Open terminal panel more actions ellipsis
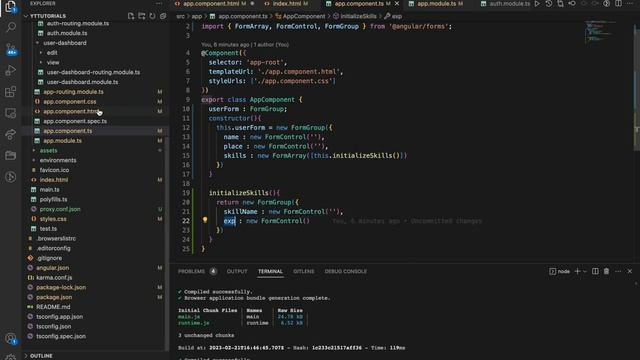Screen dimensions: 640x360 point(618,271)
